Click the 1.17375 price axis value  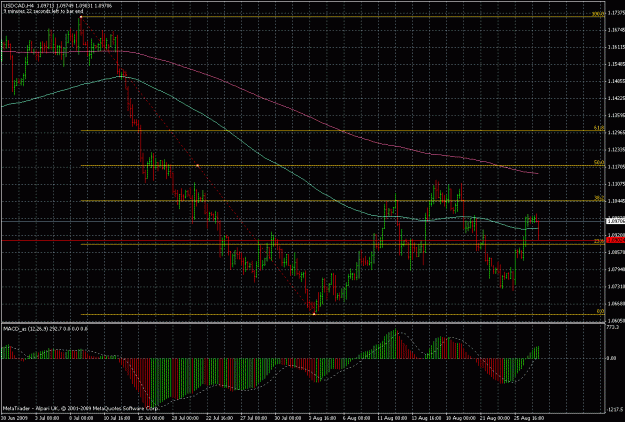click(616, 13)
